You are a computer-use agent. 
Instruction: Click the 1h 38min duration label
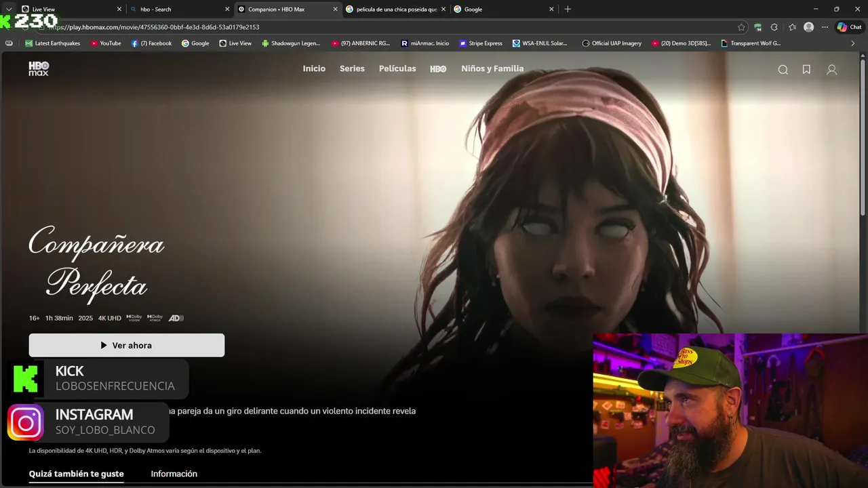click(59, 318)
